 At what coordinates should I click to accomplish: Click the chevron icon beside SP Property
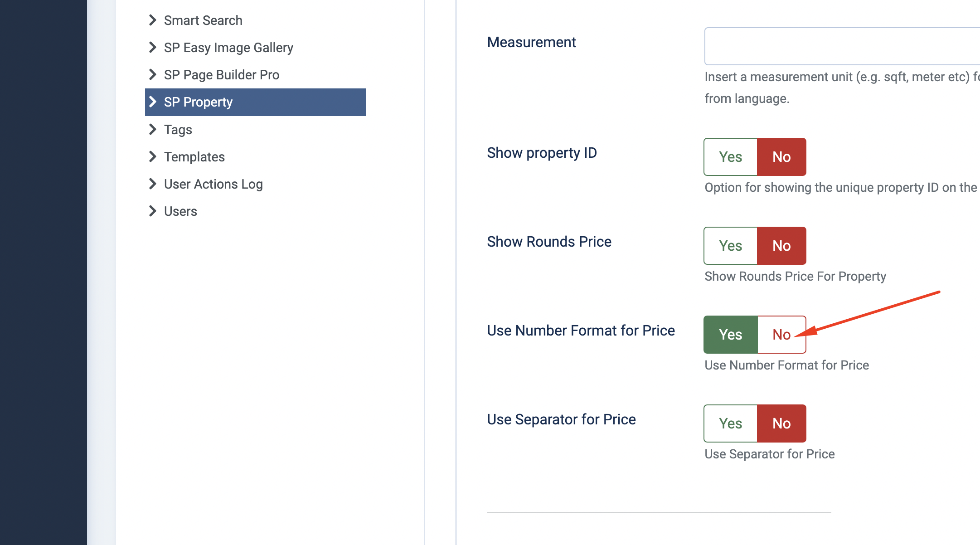[x=153, y=102]
